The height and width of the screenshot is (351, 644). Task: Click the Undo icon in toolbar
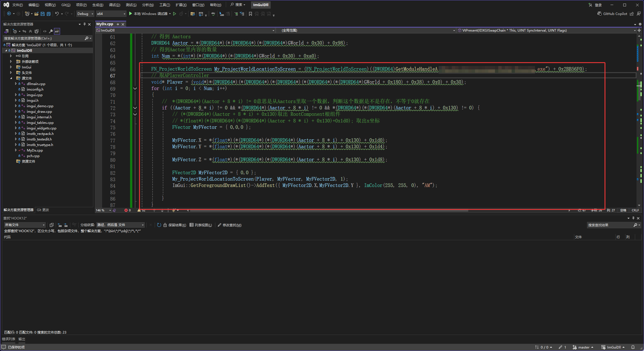[x=57, y=14]
